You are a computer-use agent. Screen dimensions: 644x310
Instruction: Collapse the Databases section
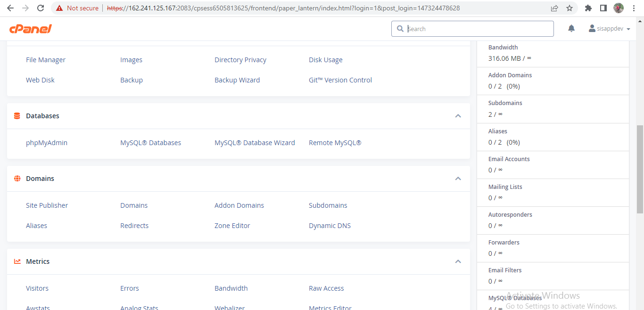coord(458,116)
